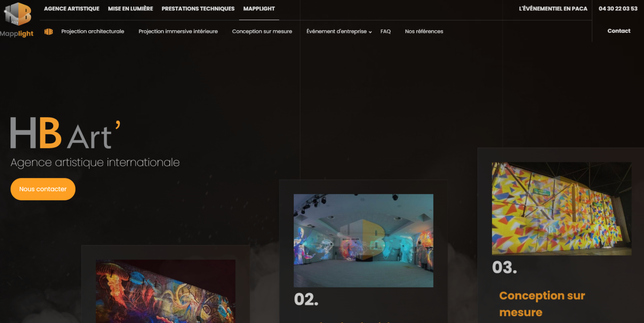The image size is (644, 323).
Task: Visit the Conception sur mesure submenu link
Action: point(262,31)
